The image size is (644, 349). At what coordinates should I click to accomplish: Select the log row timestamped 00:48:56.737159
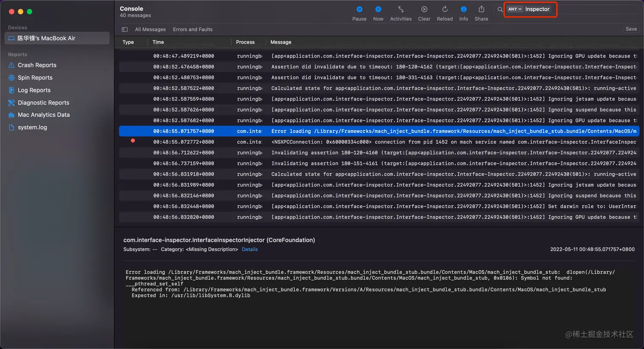[379, 164]
